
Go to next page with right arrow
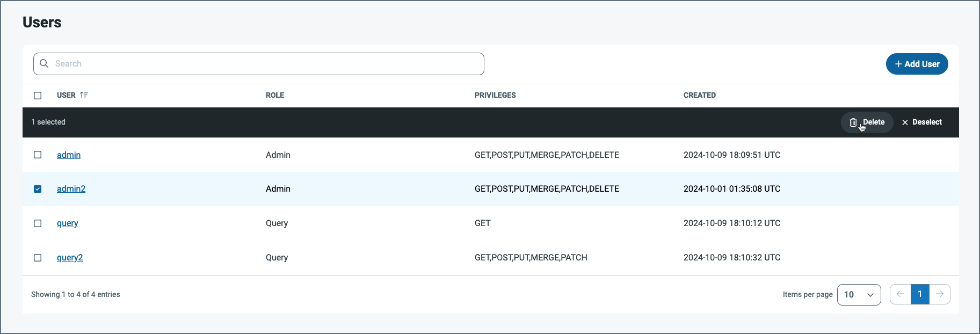[940, 294]
